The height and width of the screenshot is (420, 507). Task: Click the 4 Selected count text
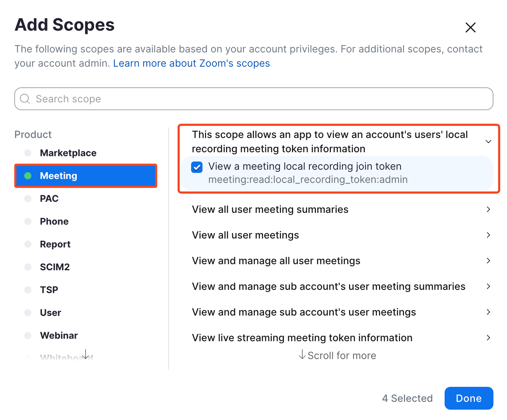pyautogui.click(x=407, y=398)
